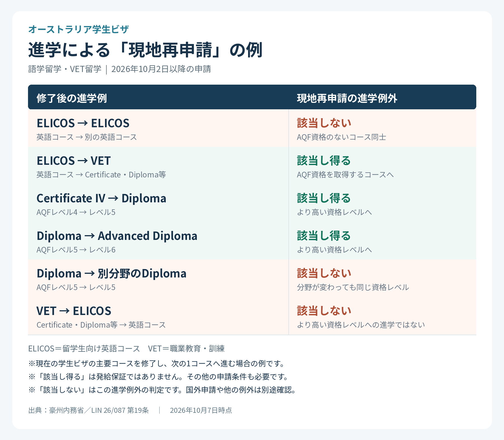Click the source 出典：豪州内務省／LIN 26/087 第19条

click(88, 410)
